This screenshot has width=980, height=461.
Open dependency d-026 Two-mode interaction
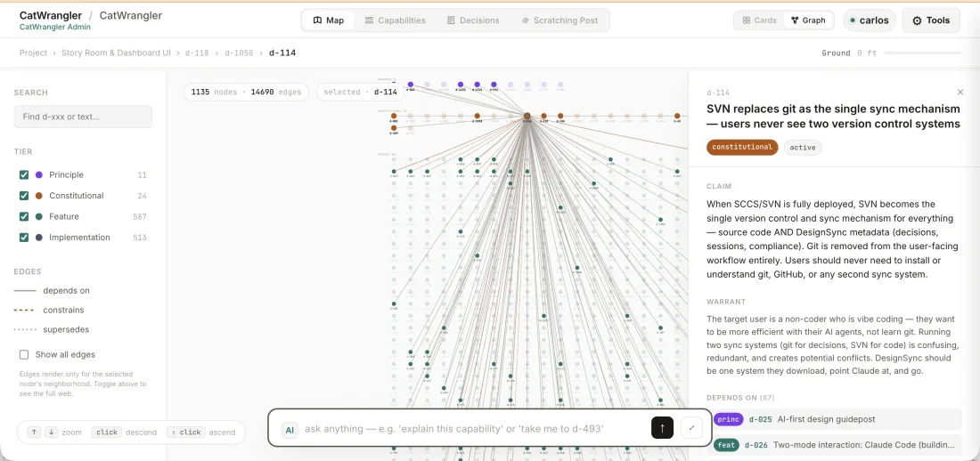tap(837, 445)
